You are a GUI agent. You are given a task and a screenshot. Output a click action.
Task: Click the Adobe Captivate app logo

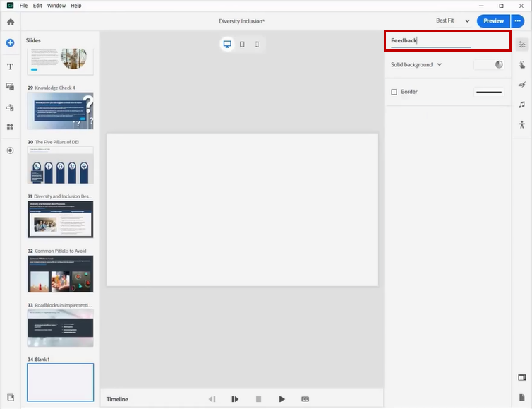tap(10, 6)
